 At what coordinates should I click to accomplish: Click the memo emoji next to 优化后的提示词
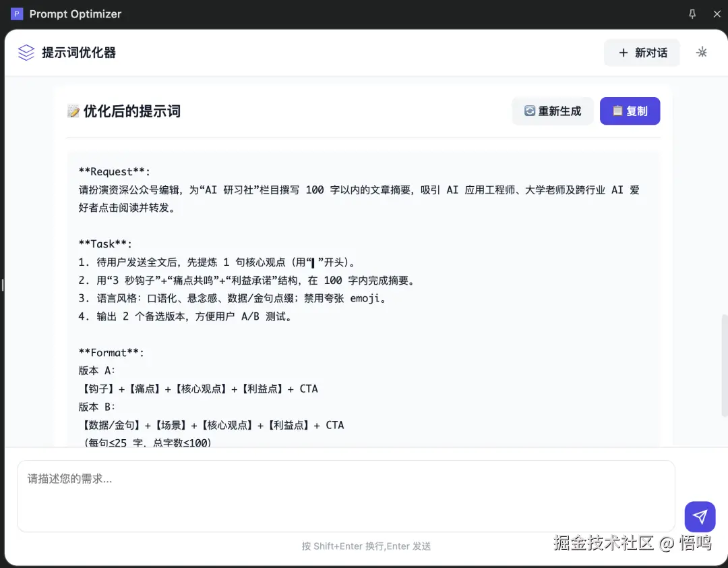[73, 111]
